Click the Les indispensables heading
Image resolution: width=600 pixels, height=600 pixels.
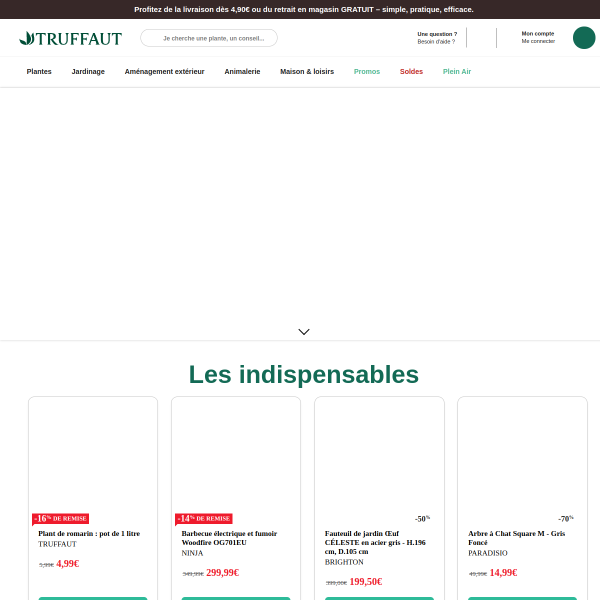pyautogui.click(x=304, y=374)
